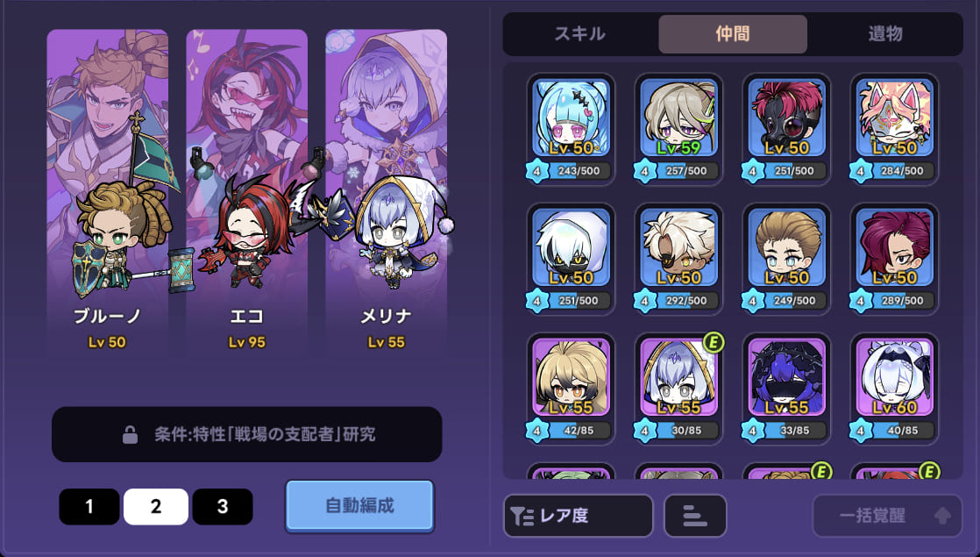The height and width of the screenshot is (557, 980).
Task: Select the Lv 60 white-haired maid companion
Action: pos(894,389)
